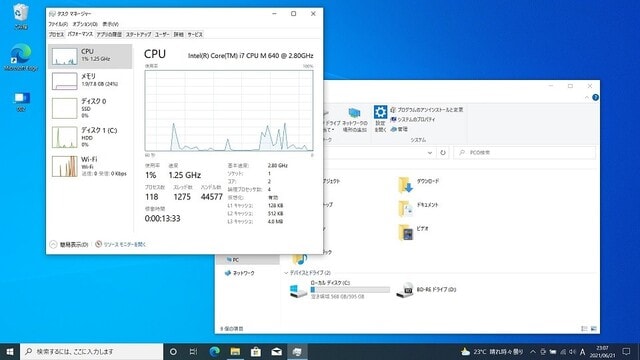Screen dimensions: 640x360
Task: Open 設定 gear icon in Explorer ribbon
Action: pyautogui.click(x=380, y=118)
